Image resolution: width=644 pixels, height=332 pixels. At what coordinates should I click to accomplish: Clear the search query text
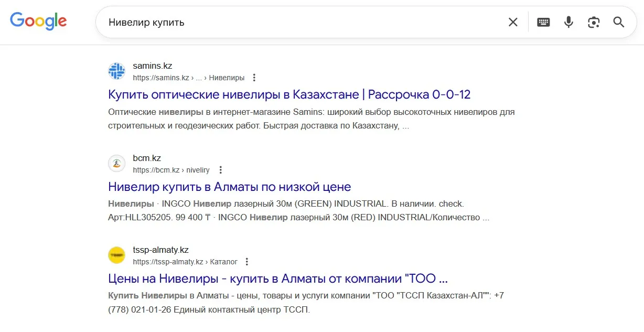point(512,22)
